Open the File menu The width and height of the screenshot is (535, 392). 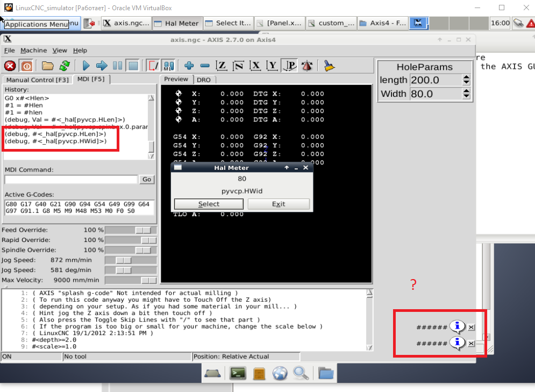point(9,51)
